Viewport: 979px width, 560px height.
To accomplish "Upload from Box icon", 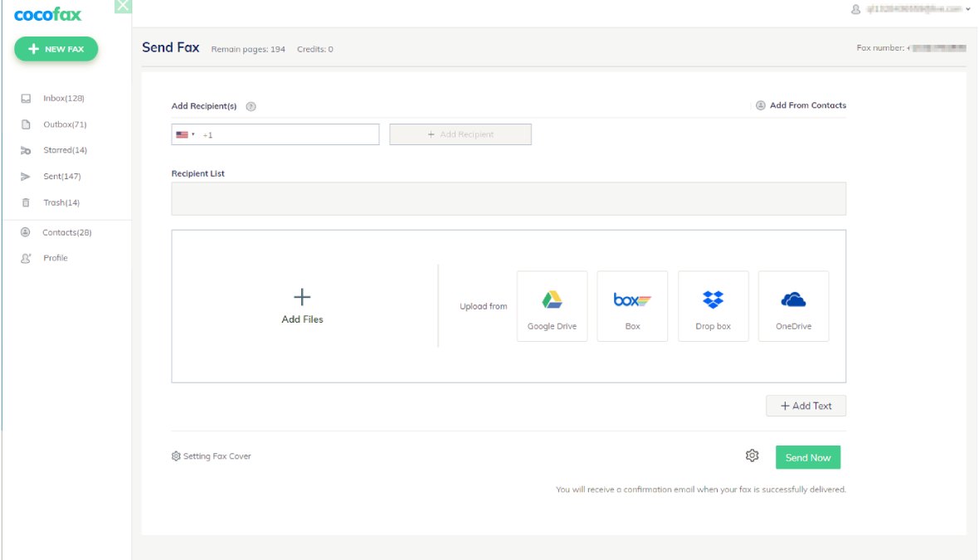I will (632, 306).
